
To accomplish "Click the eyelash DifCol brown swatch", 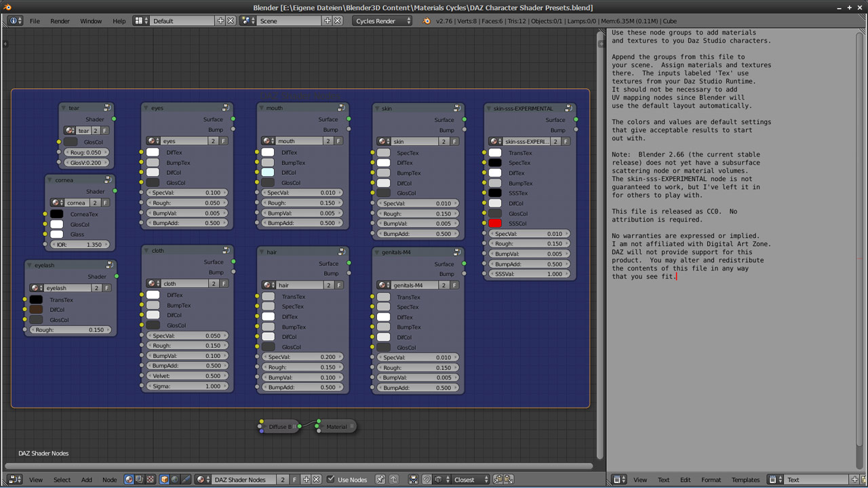I will tap(36, 310).
